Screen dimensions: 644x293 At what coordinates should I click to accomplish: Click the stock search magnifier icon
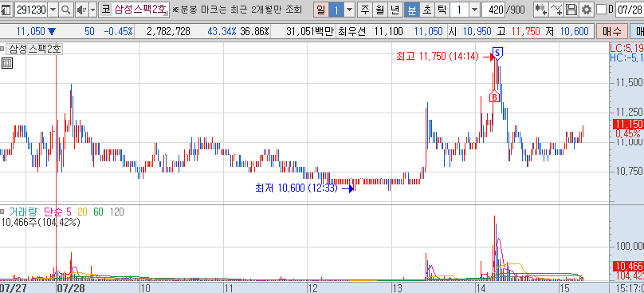(65, 10)
